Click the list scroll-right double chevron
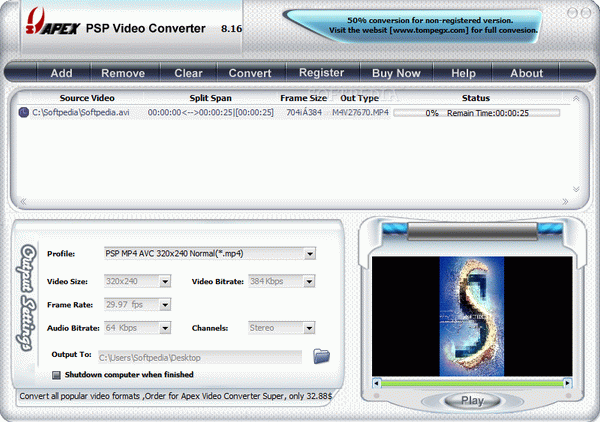Image resolution: width=600 pixels, height=422 pixels. click(x=565, y=202)
